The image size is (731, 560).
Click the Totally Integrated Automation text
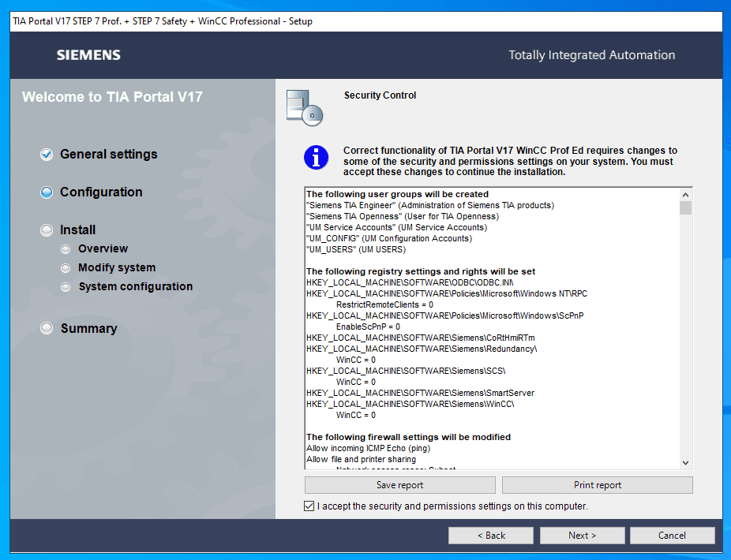click(591, 55)
